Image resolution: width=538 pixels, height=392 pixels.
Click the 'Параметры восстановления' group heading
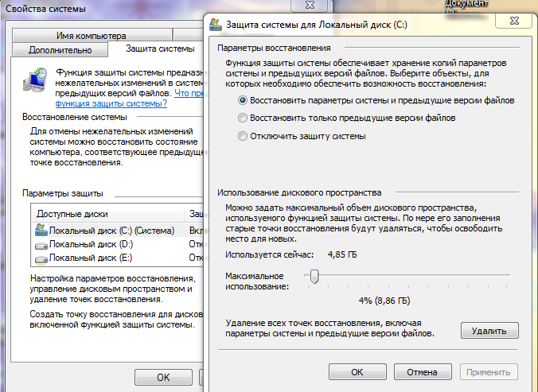point(274,48)
